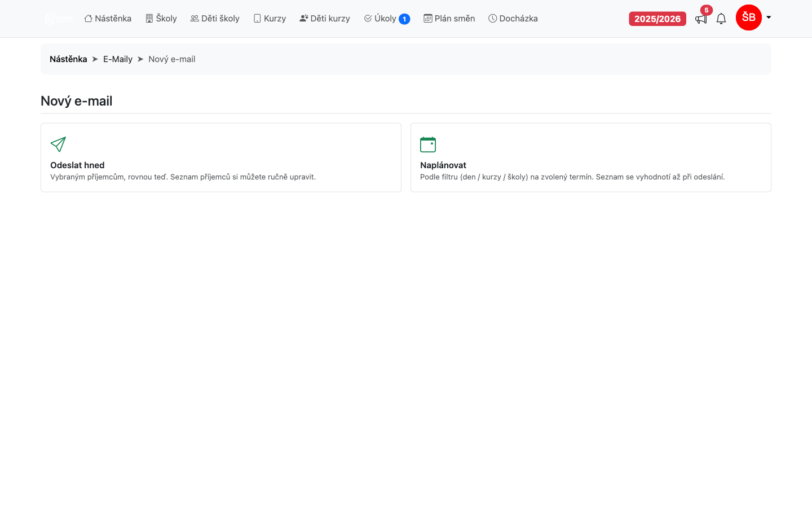Image resolution: width=812 pixels, height=508 pixels.
Task: Click the clock icon beside Docházka
Action: (493, 19)
